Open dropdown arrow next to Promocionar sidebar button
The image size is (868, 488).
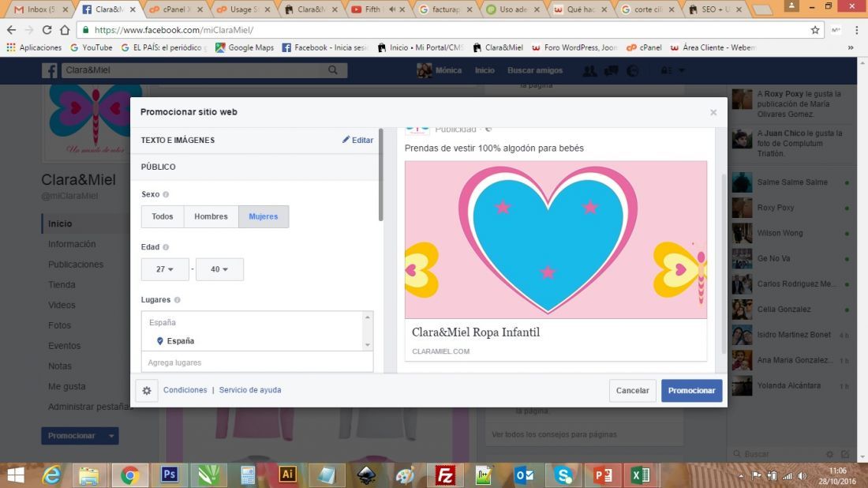pos(111,436)
